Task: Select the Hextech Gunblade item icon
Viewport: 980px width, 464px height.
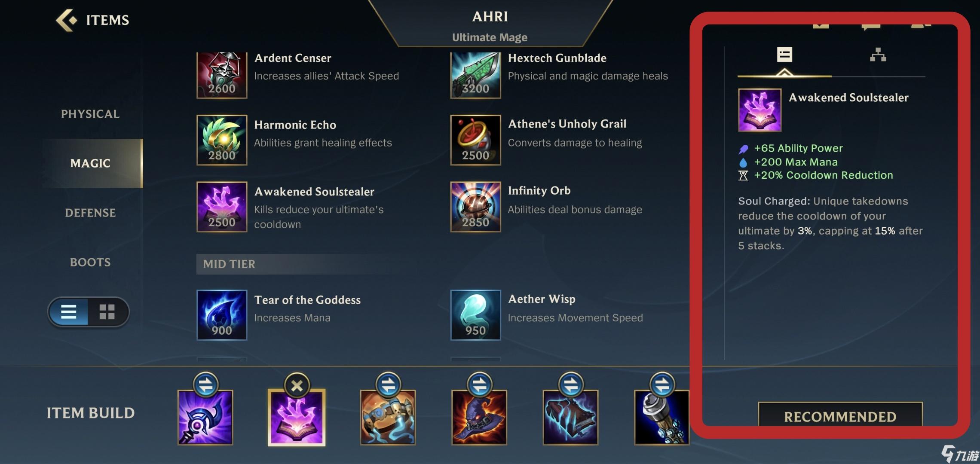Action: (x=475, y=75)
